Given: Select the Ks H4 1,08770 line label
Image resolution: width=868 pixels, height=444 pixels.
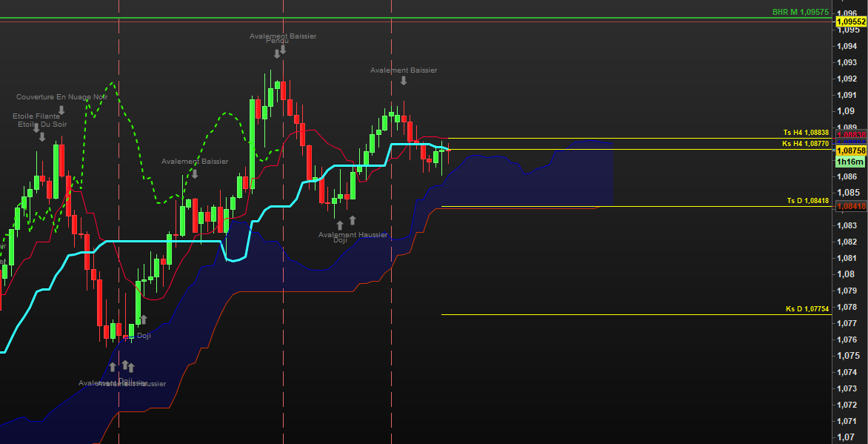Looking at the screenshot, I should 806,144.
